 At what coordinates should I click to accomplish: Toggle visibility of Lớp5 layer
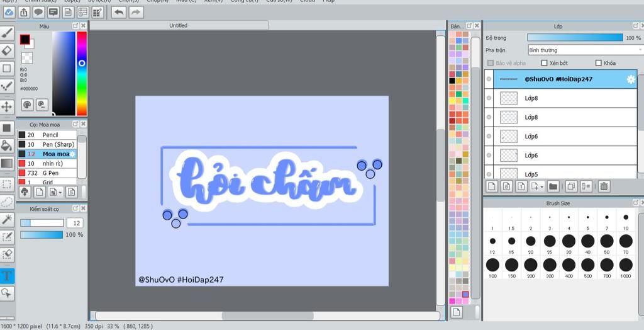[489, 174]
